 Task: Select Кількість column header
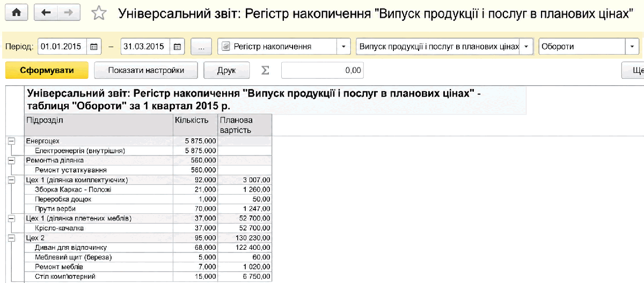click(x=195, y=125)
